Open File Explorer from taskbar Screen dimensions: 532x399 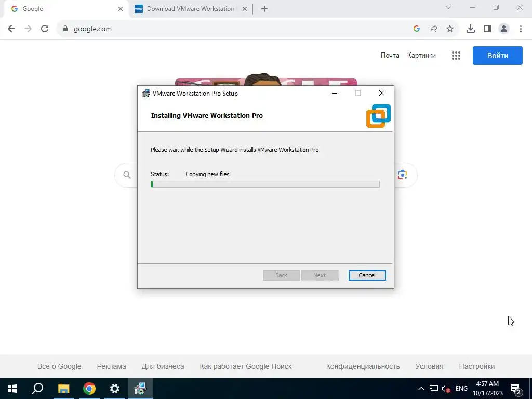63,389
